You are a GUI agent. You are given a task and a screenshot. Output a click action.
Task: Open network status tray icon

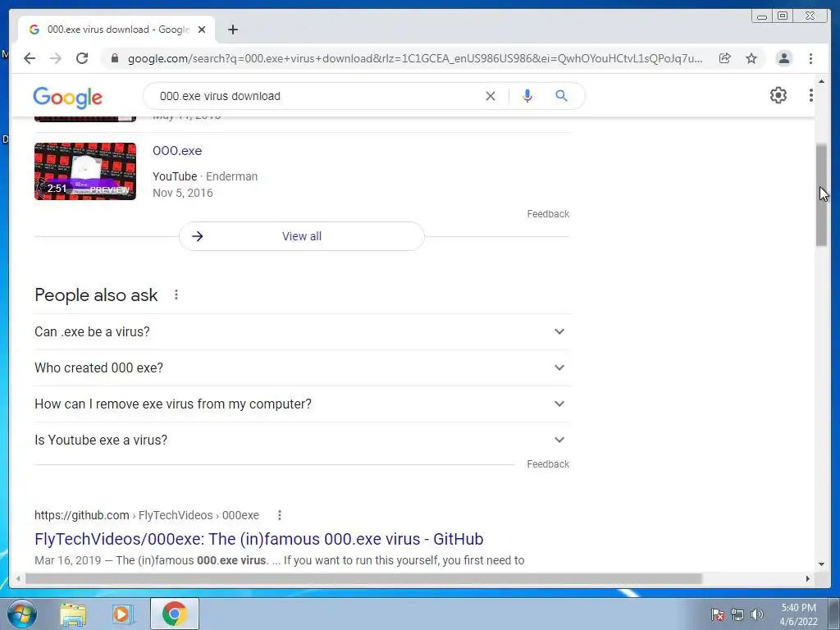pyautogui.click(x=737, y=614)
